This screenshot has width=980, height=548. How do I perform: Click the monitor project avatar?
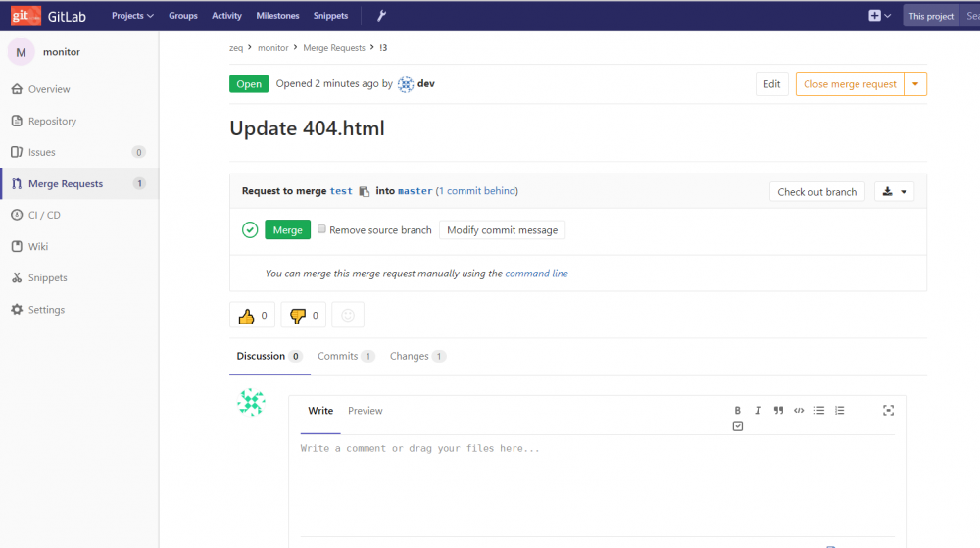coord(22,52)
